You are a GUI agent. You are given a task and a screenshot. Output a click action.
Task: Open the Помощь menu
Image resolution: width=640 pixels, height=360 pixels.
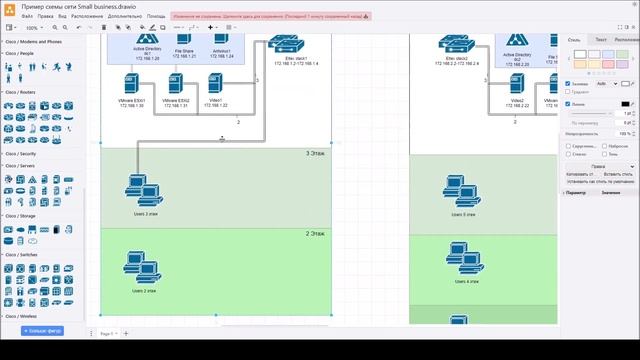[156, 16]
